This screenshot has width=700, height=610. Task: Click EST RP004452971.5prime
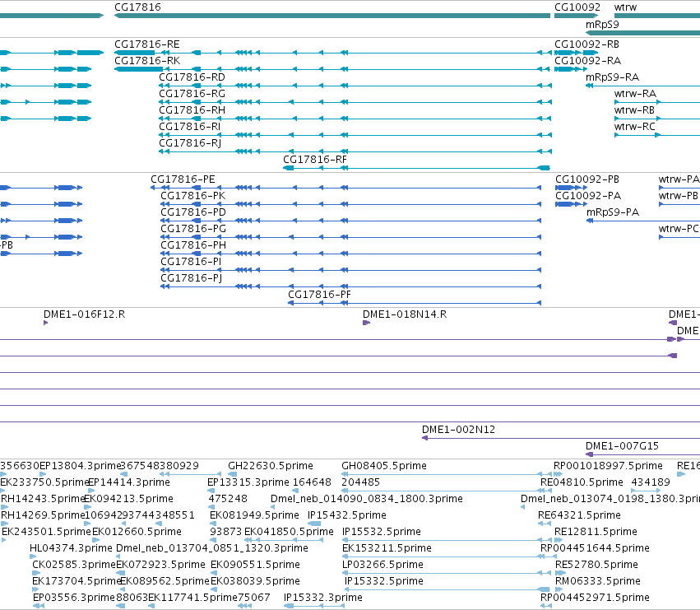click(595, 598)
